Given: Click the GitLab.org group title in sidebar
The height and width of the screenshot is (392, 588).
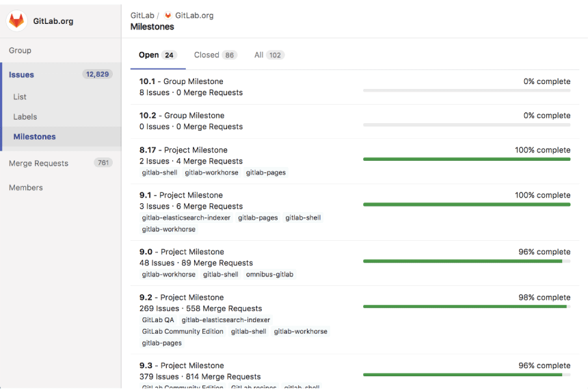Looking at the screenshot, I should 53,21.
